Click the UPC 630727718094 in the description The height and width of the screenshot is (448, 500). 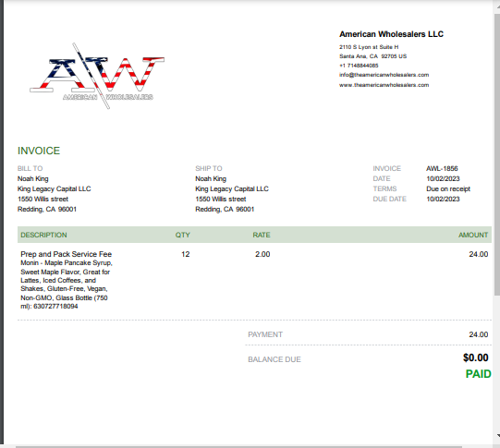point(55,306)
